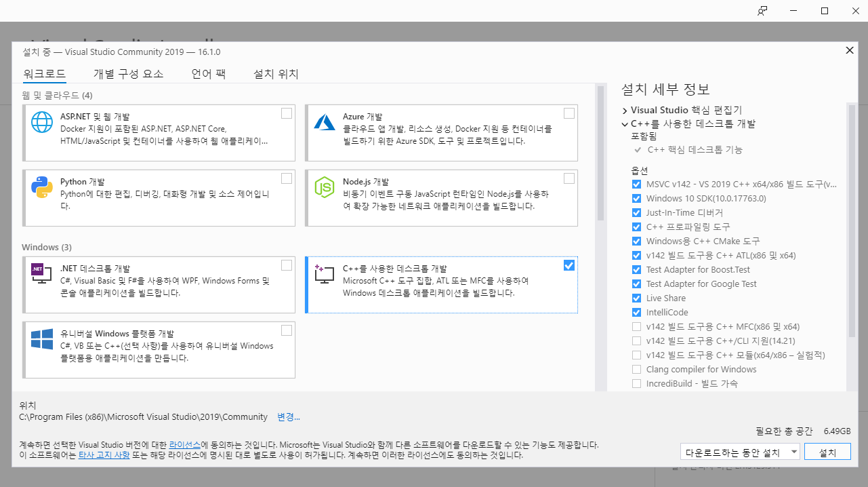The height and width of the screenshot is (487, 868).
Task: Click the C++ 핵심 데스크톱 기능 item
Action: [695, 150]
